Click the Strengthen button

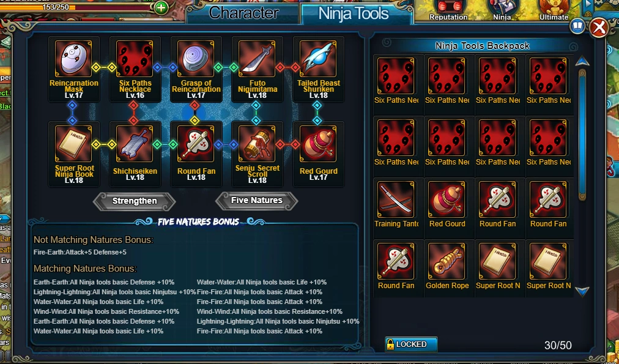click(x=134, y=201)
